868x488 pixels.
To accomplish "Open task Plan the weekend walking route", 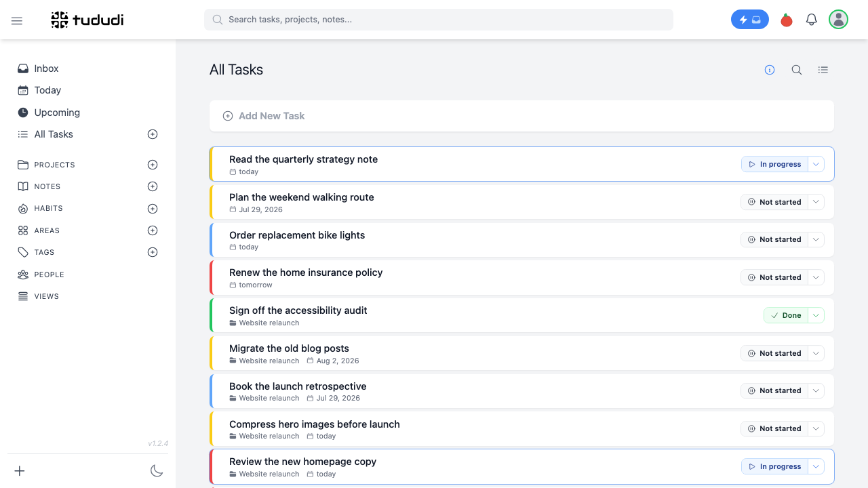I will click(302, 197).
